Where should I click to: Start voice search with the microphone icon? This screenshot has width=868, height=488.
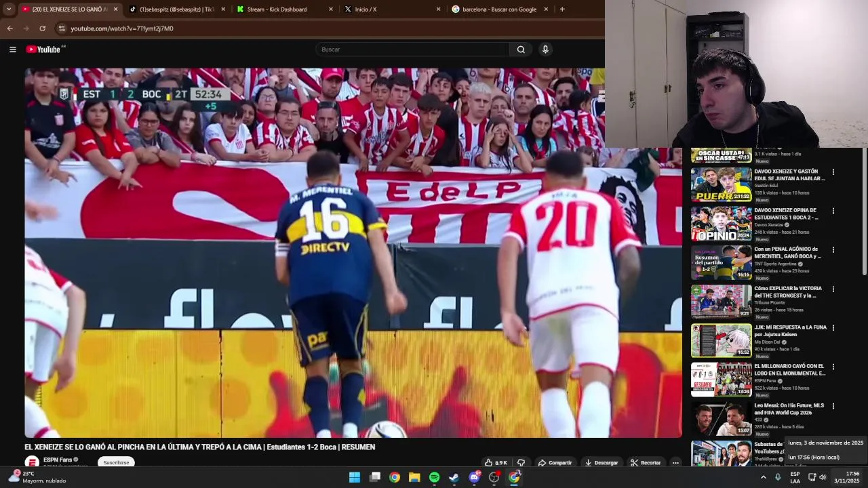(545, 49)
